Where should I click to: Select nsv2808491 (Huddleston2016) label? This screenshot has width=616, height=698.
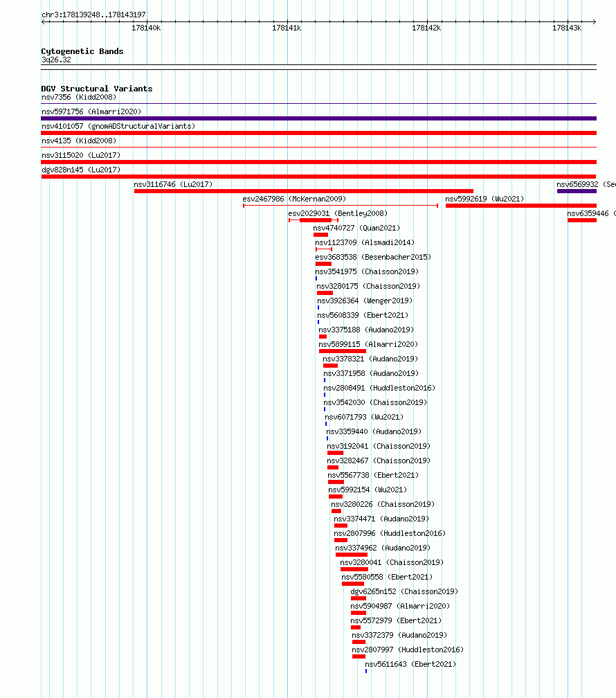tap(380, 388)
